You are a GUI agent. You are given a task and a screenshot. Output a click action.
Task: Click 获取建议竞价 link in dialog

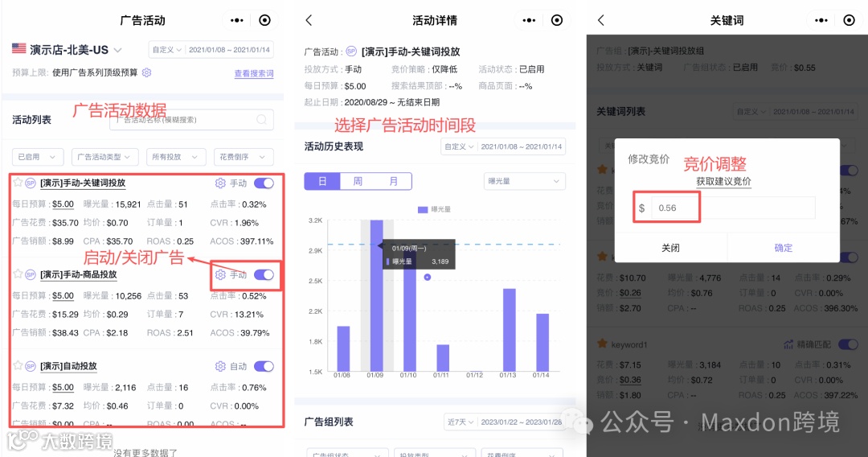pyautogui.click(x=723, y=182)
